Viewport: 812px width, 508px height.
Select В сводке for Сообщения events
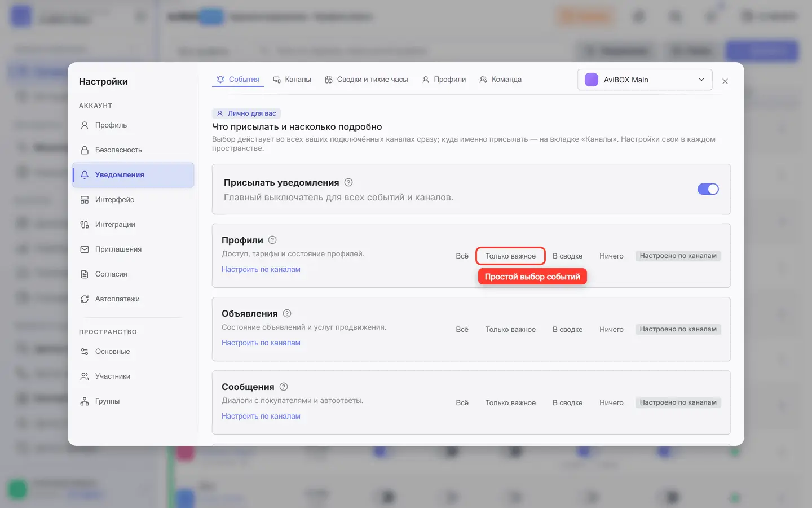coord(567,402)
